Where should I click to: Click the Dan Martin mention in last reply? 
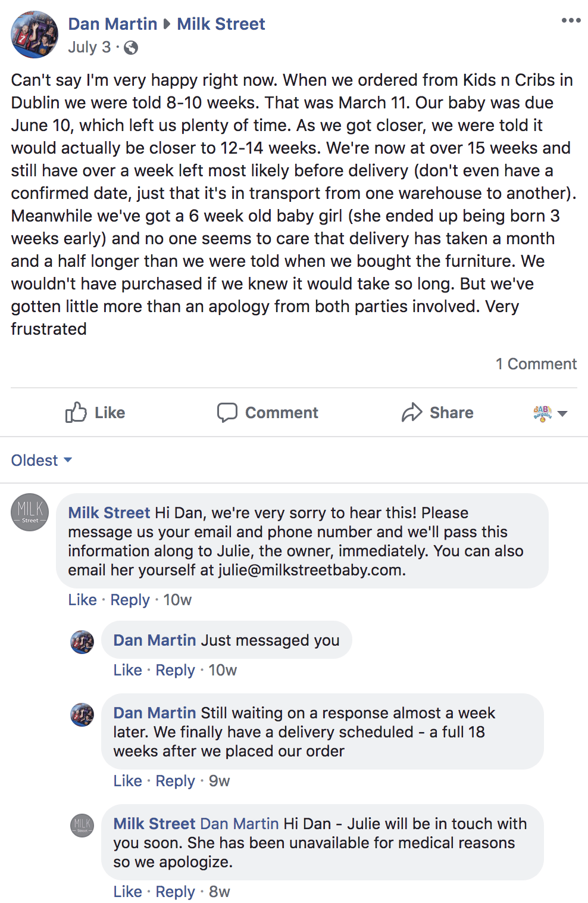click(239, 824)
